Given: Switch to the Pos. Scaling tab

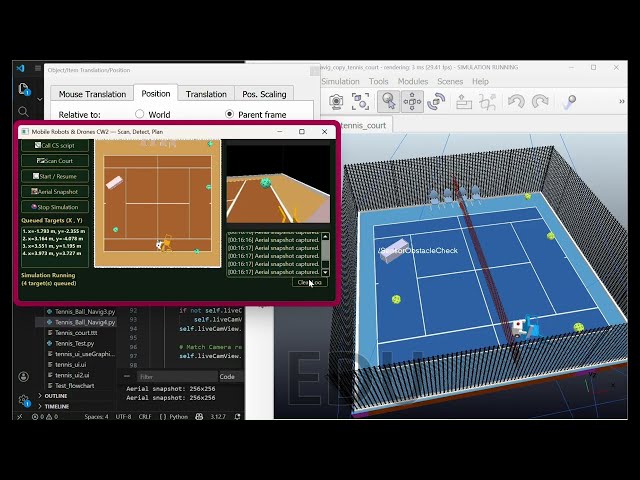Looking at the screenshot, I should [264, 94].
